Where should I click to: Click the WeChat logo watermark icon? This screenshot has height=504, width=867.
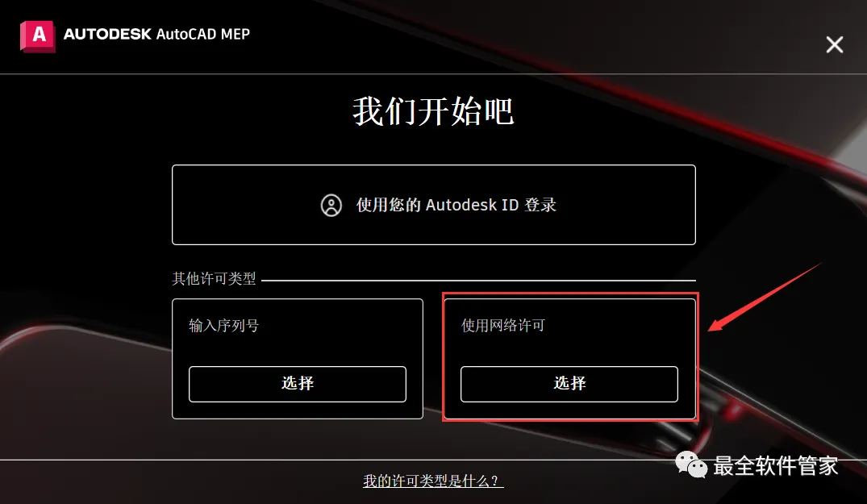click(691, 464)
